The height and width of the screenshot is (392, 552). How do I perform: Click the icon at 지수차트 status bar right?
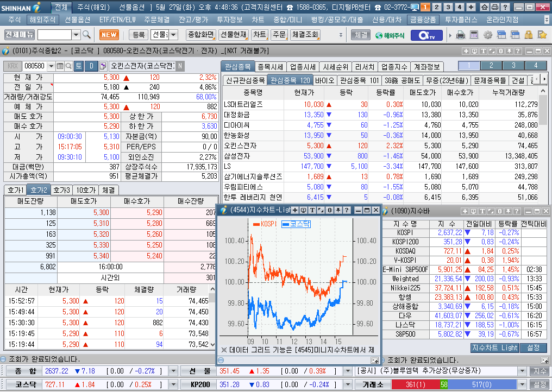point(374,361)
